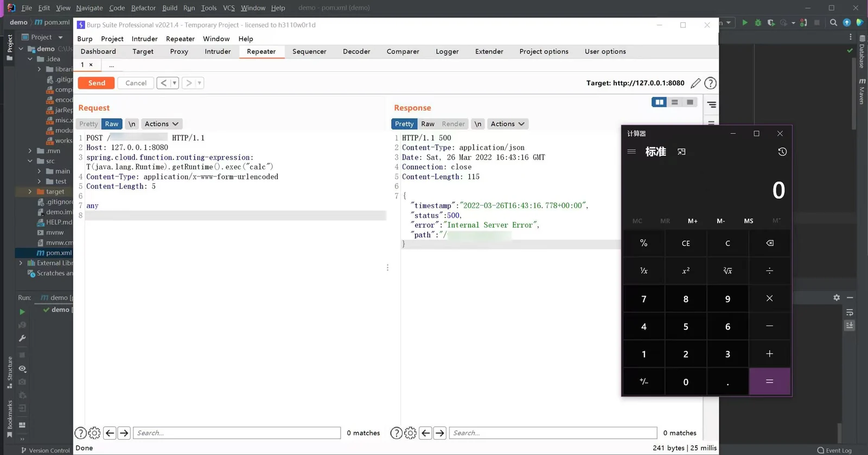This screenshot has width=868, height=455.
Task: Add new Repeater tab with ellipsis
Action: point(111,65)
